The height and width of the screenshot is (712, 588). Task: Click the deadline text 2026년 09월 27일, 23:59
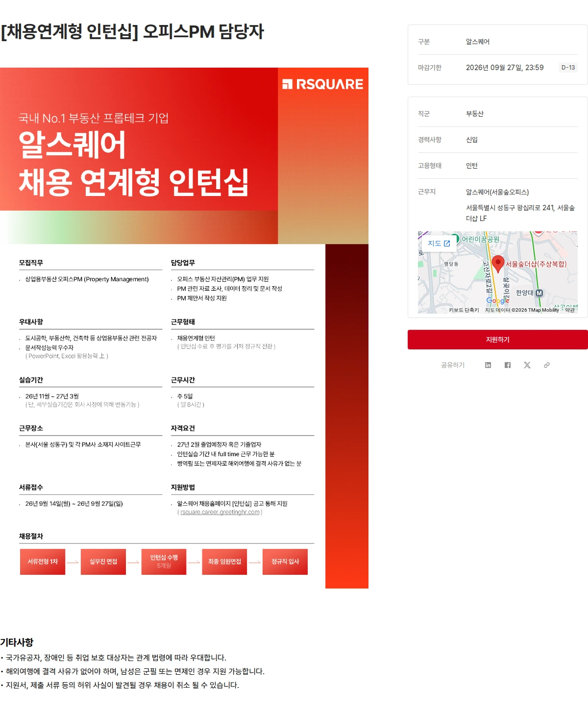(505, 68)
